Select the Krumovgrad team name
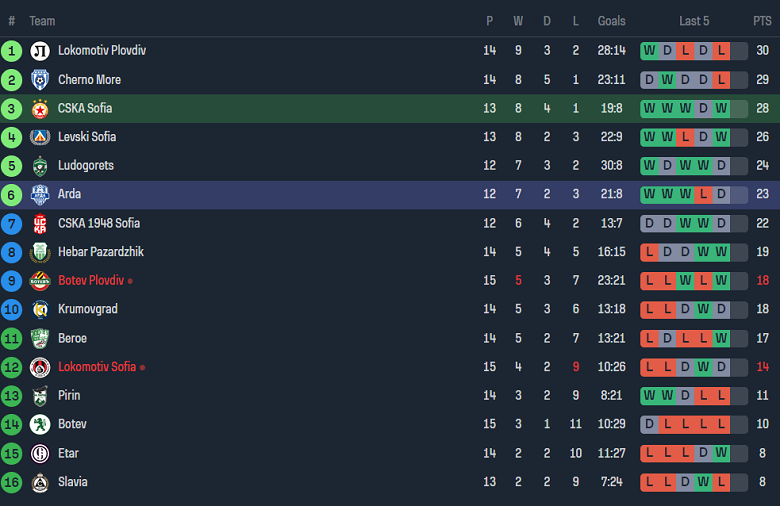Screen dimensions: 780x506 pos(88,309)
